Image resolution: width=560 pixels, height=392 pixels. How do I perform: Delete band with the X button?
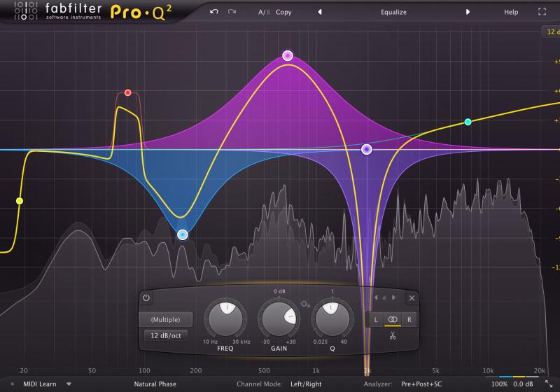pos(412,297)
